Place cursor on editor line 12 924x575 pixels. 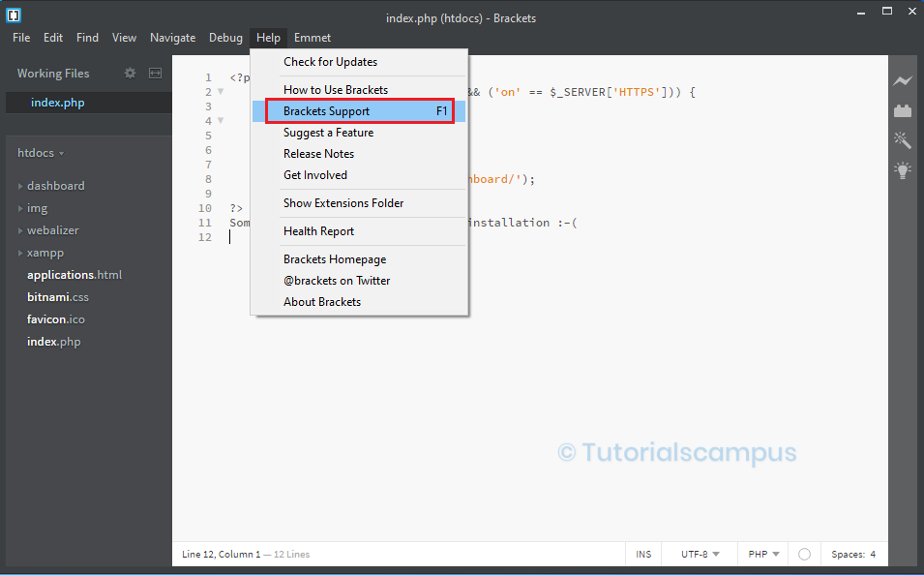click(554, 237)
